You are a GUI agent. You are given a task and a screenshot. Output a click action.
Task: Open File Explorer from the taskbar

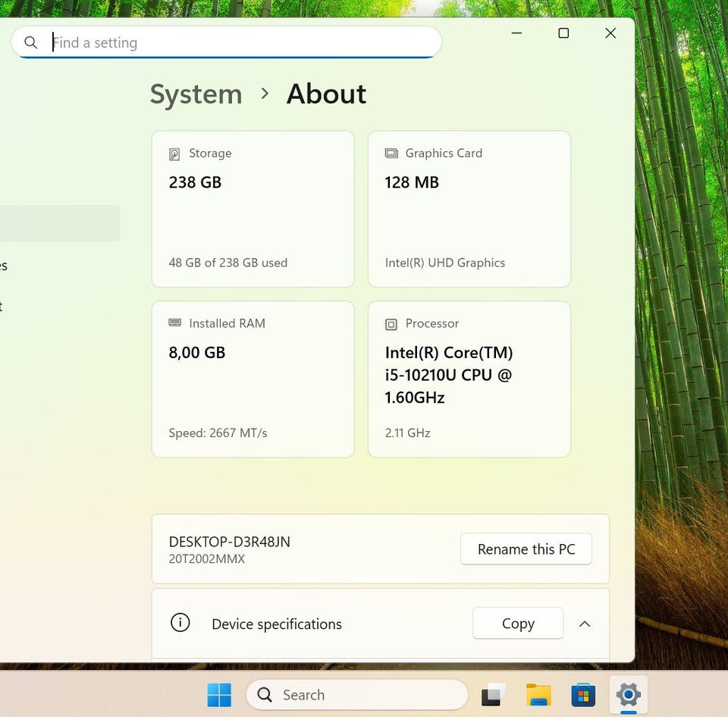coord(538,694)
